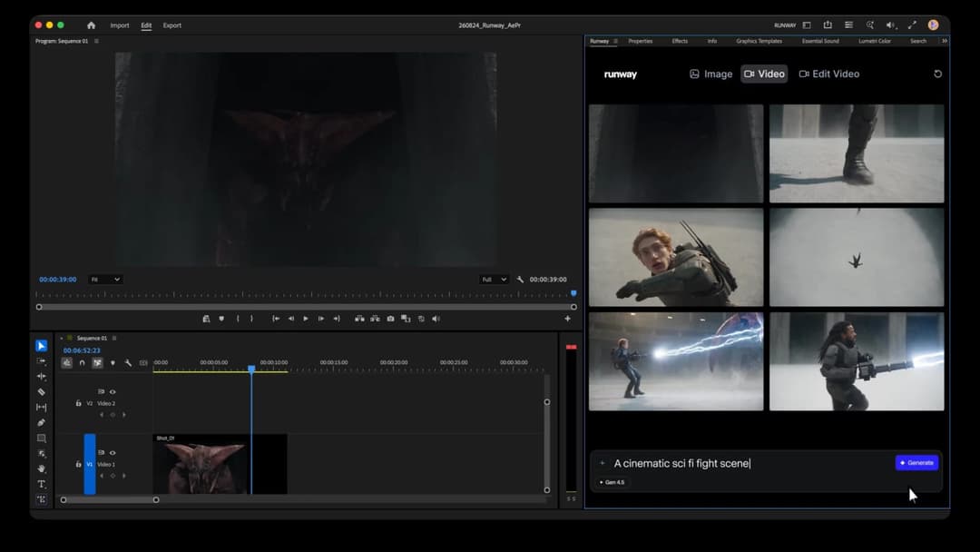Select the Type tool
Screen dimensions: 980x552
(41, 484)
